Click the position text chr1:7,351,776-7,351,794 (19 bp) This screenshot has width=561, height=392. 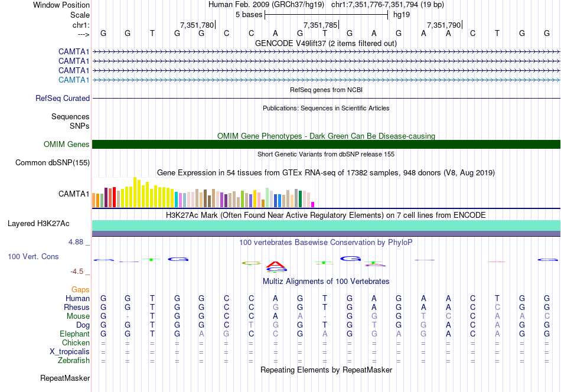tap(387, 5)
